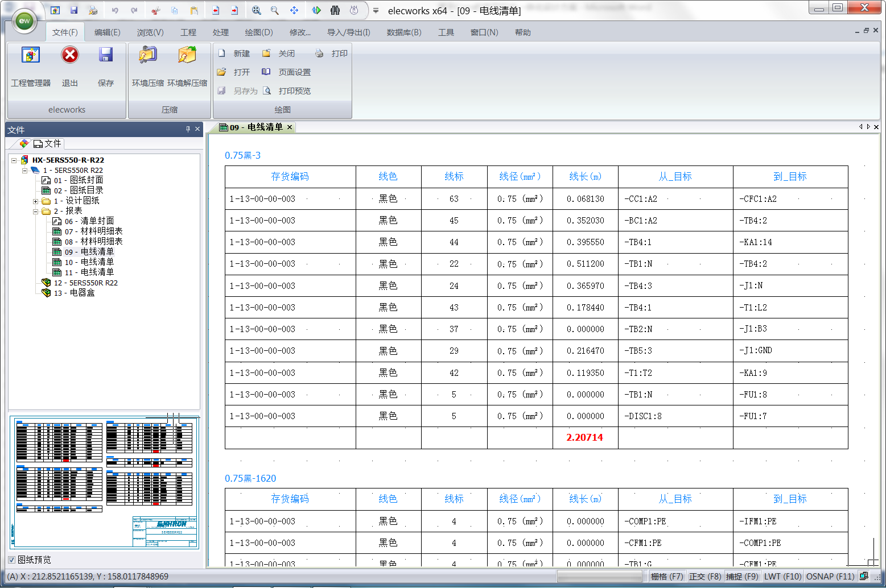Viewport: 886px width, 588px height.
Task: Open the 浏览(V) ribbon tab
Action: point(150,32)
